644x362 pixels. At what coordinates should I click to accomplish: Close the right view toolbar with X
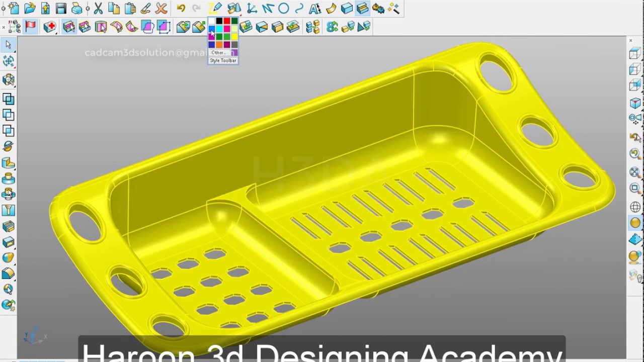pyautogui.click(x=630, y=40)
